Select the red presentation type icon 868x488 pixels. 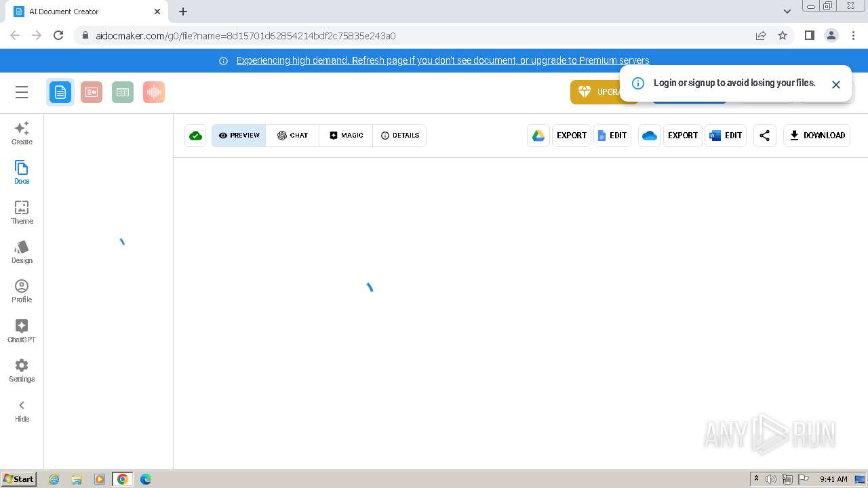click(x=92, y=92)
